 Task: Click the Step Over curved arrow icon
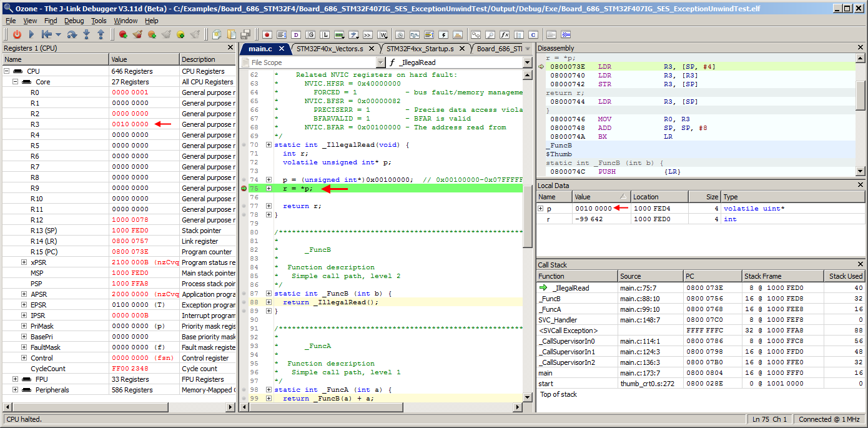(72, 34)
